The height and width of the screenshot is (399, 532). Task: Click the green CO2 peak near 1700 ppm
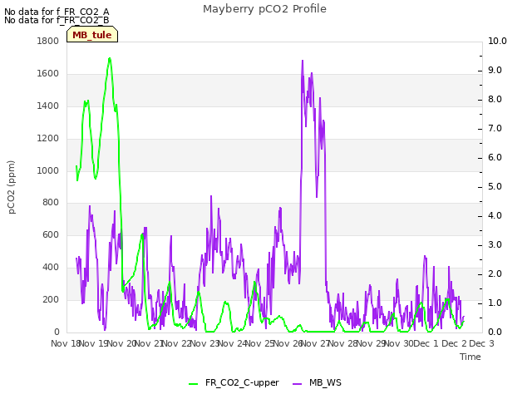pyautogui.click(x=109, y=59)
